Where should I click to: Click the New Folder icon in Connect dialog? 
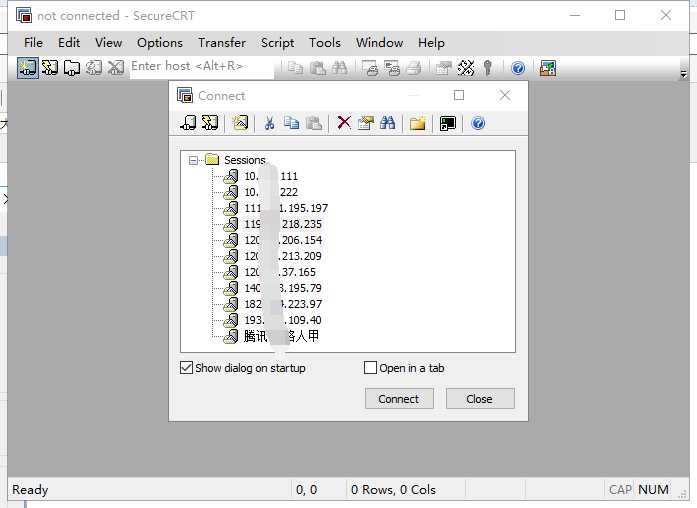pos(417,123)
